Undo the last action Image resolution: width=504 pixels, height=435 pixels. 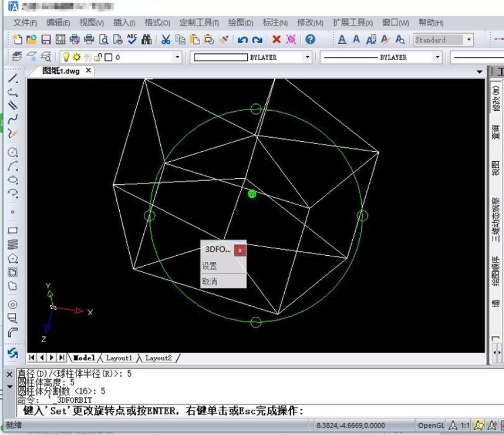pos(243,39)
